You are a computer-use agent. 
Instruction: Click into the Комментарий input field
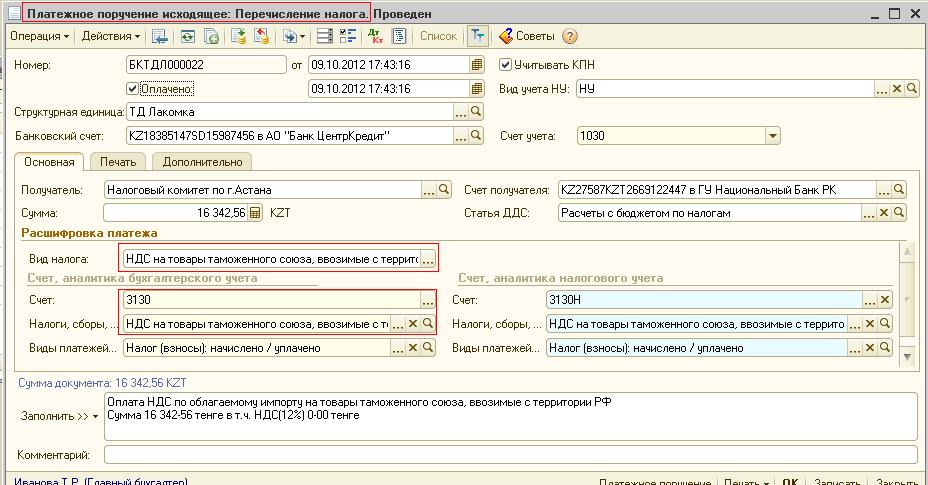tap(510, 455)
